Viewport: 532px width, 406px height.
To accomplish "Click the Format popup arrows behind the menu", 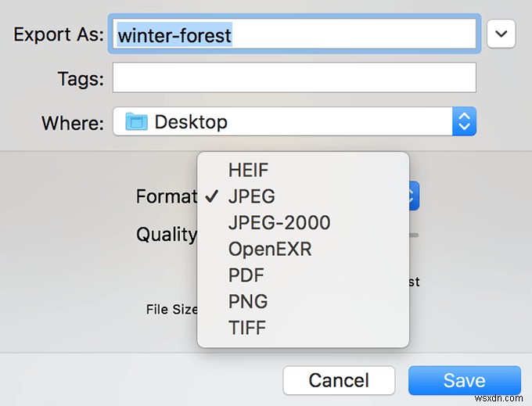I will (415, 196).
